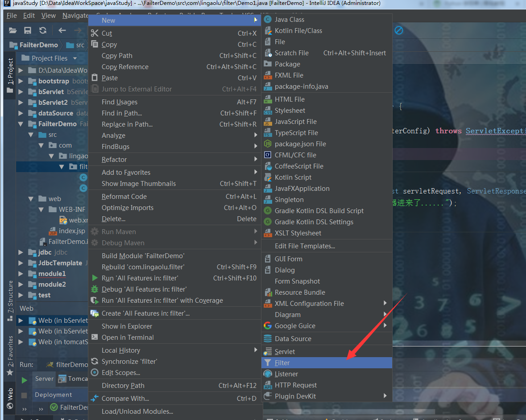Expand the dataSource module node
Screen dimensions: 526x420
(21, 113)
